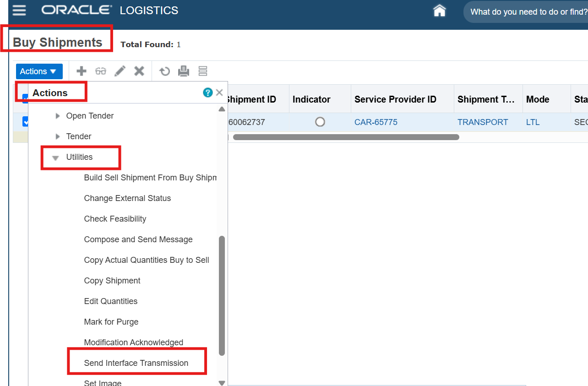588x386 pixels.
Task: Open the TRANSPORT shipment type link
Action: 483,122
